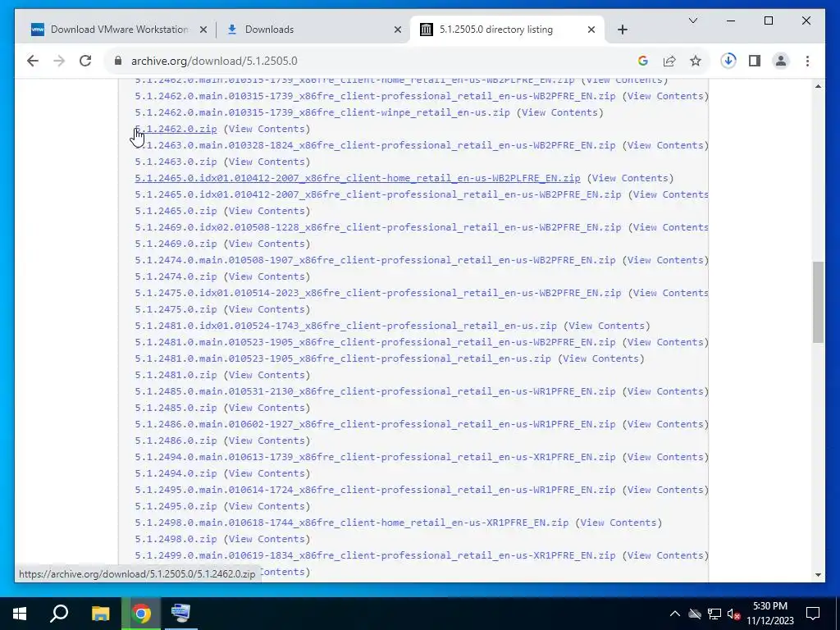The image size is (840, 630).
Task: Switch to Download VMware Workstation tab
Action: coord(119,30)
